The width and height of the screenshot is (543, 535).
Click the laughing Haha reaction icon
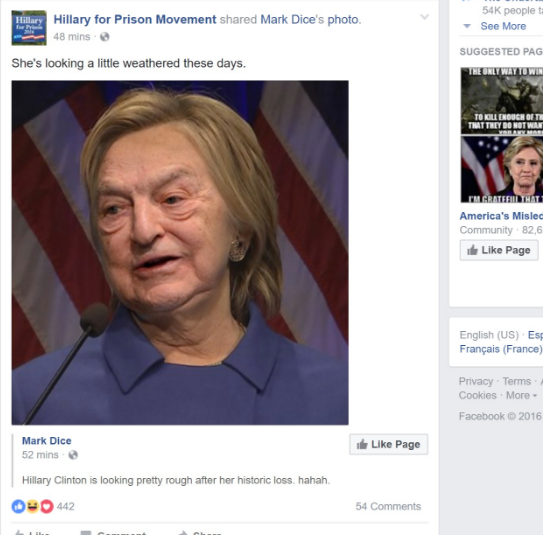click(33, 506)
